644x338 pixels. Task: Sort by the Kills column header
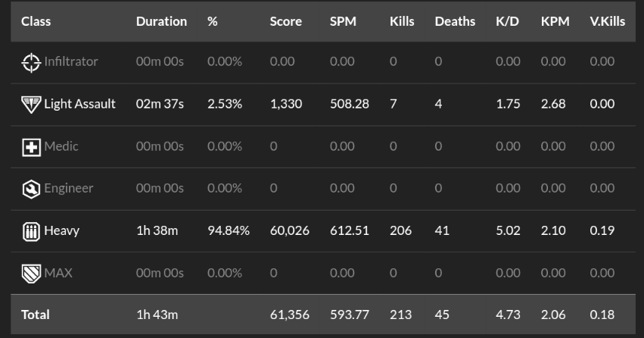click(x=402, y=21)
